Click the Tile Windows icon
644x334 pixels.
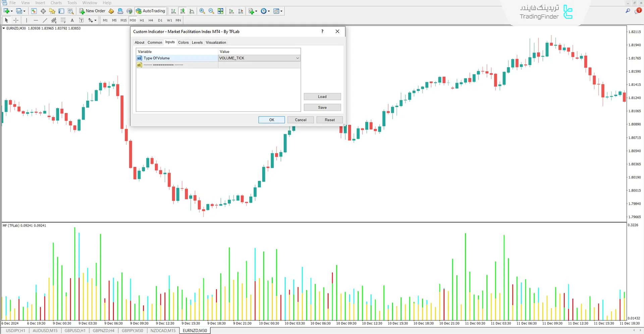(220, 11)
